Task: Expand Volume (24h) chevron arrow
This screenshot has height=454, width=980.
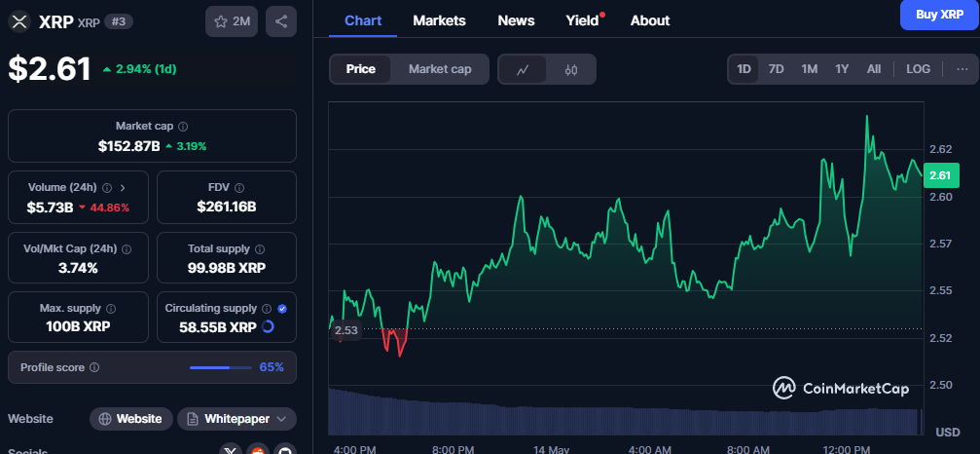Action: tap(123, 188)
